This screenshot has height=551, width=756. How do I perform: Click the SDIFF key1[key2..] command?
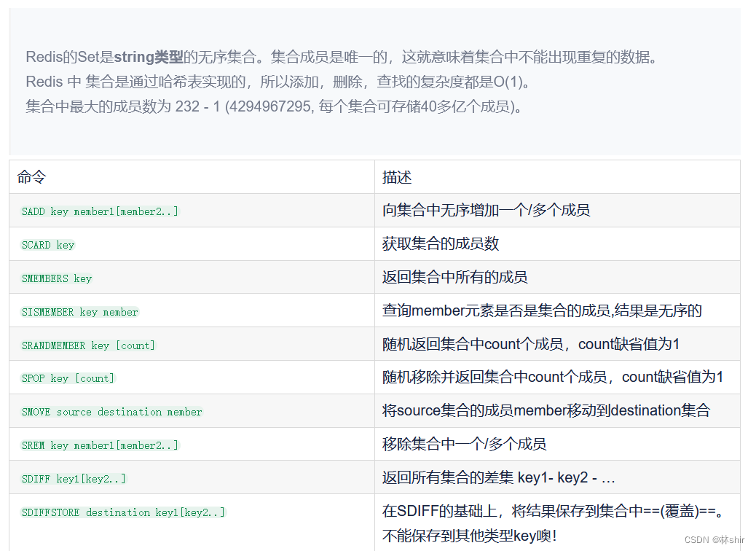[x=74, y=479]
